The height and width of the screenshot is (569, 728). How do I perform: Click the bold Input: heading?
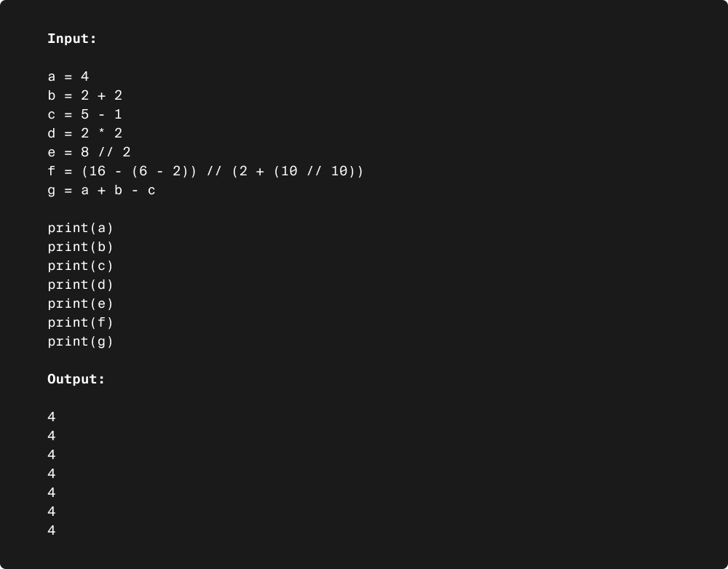point(72,39)
